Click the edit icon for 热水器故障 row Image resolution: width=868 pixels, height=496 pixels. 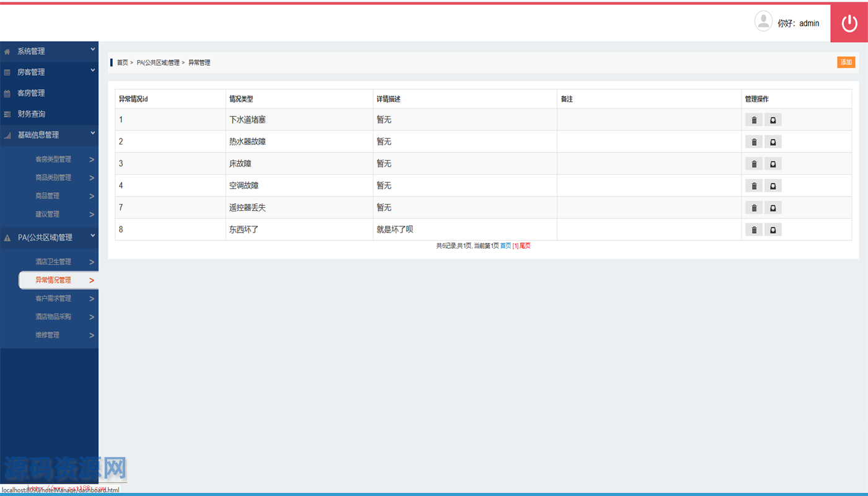coord(773,142)
